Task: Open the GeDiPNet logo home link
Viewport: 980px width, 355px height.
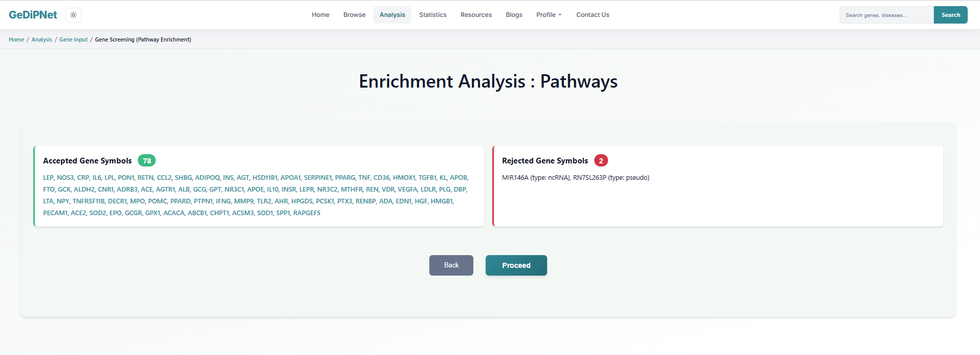Action: 33,15
